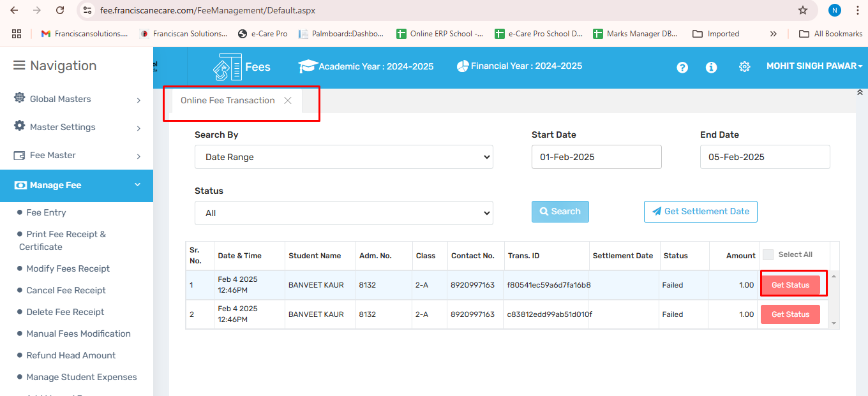
Task: Open the help question mark icon
Action: point(682,67)
